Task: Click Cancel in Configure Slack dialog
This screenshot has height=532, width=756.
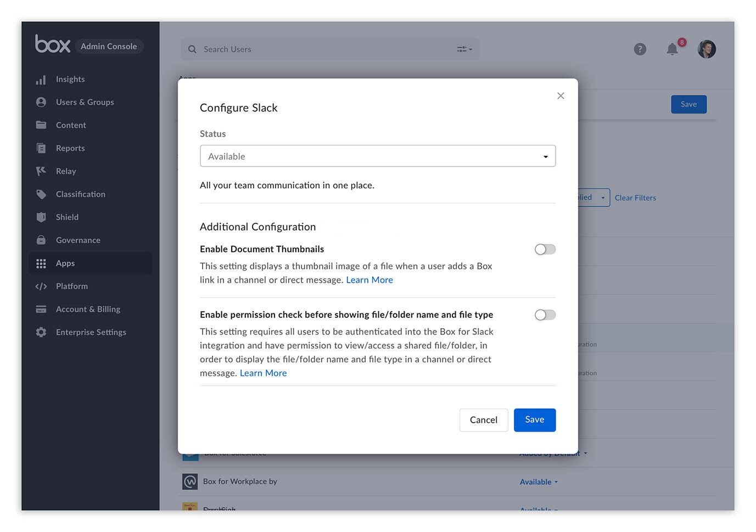Action: [484, 420]
